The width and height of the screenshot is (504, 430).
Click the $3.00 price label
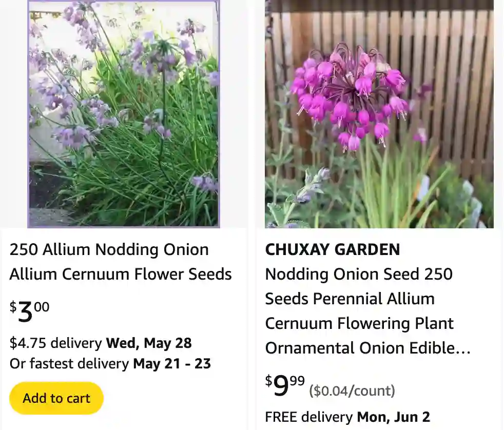tap(29, 310)
